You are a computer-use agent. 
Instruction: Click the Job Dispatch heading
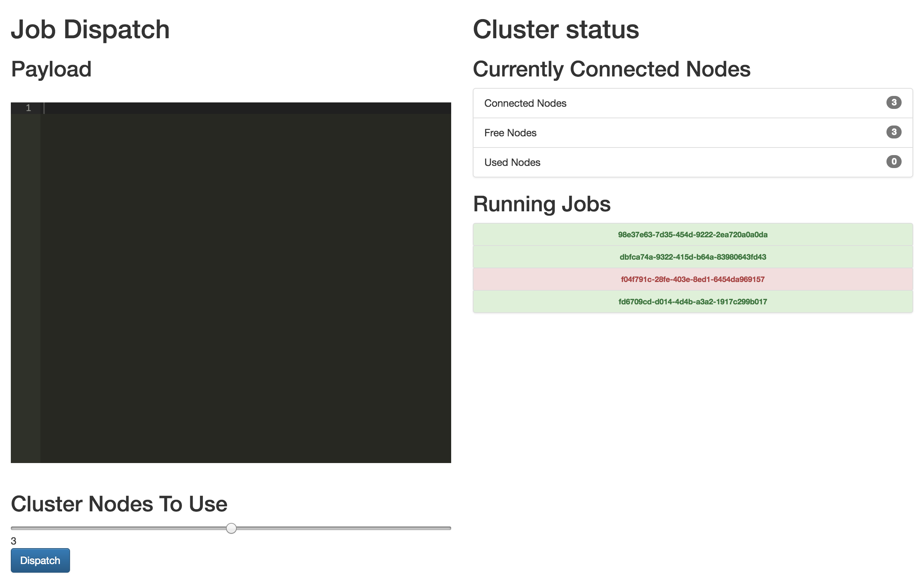[90, 29]
